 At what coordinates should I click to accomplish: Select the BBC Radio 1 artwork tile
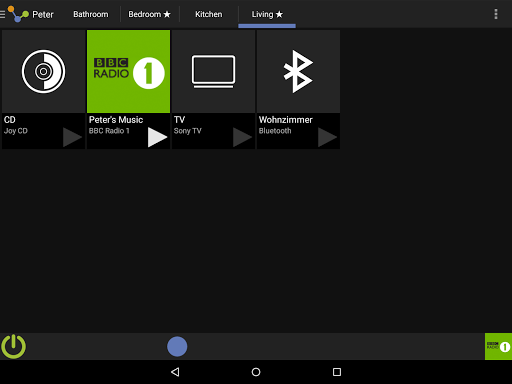128,71
